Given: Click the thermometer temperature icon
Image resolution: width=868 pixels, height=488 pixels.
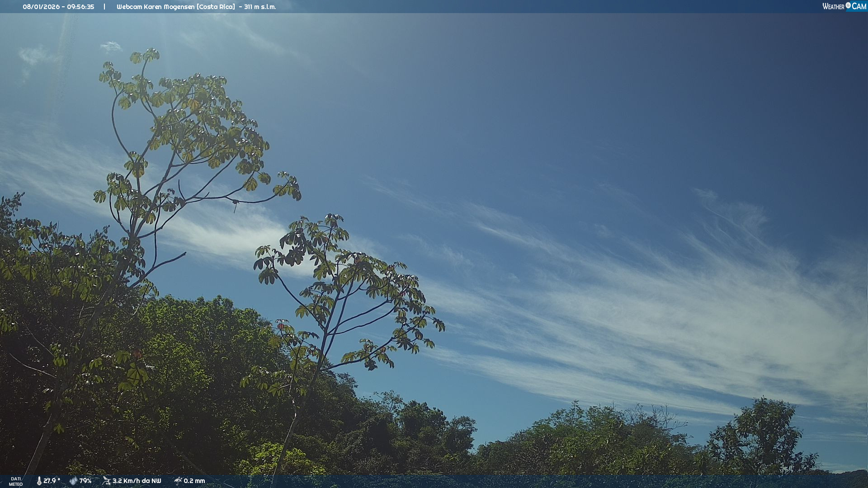Looking at the screenshot, I should 39,481.
